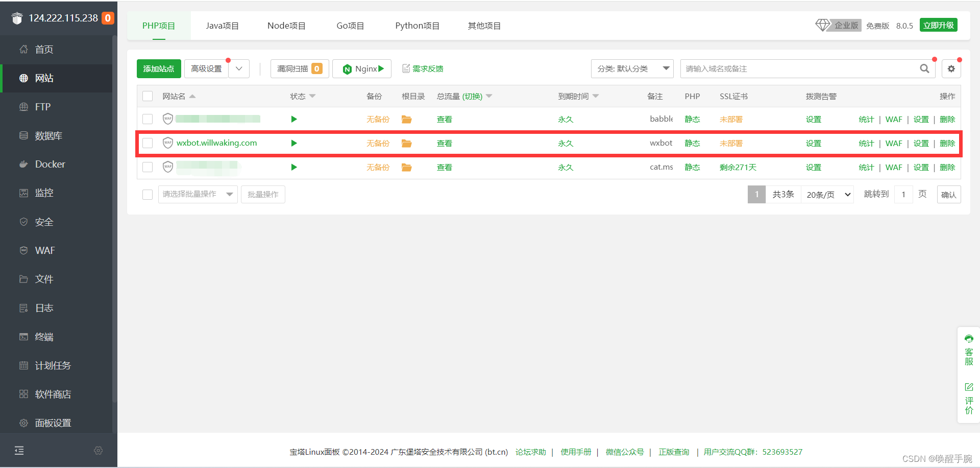This screenshot has width=980, height=468.
Task: Click the 日志 log icon in sidebar
Action: [x=23, y=308]
